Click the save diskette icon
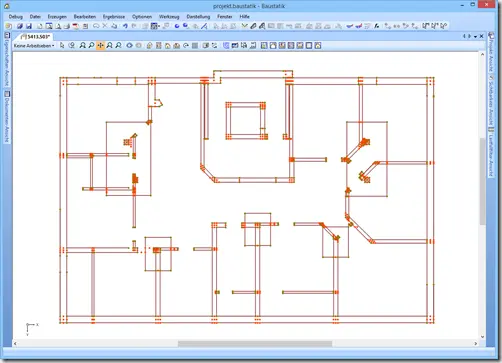The image size is (502, 363). [29, 26]
